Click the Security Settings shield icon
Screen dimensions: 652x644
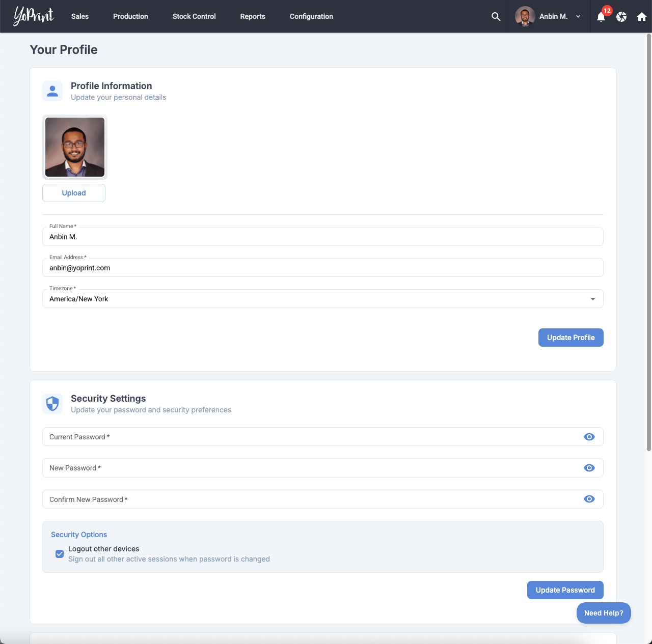52,404
